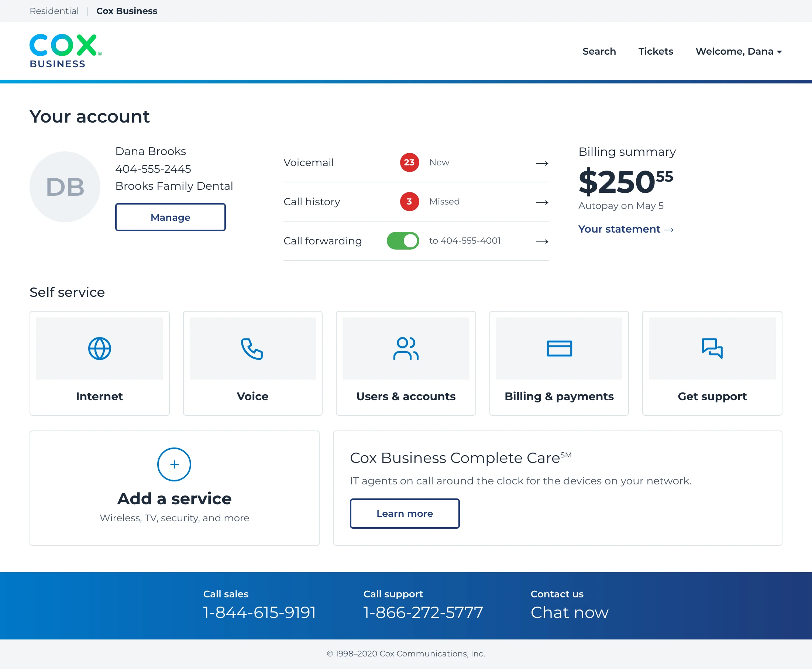Click the Call history label
812x669 pixels.
click(x=312, y=202)
